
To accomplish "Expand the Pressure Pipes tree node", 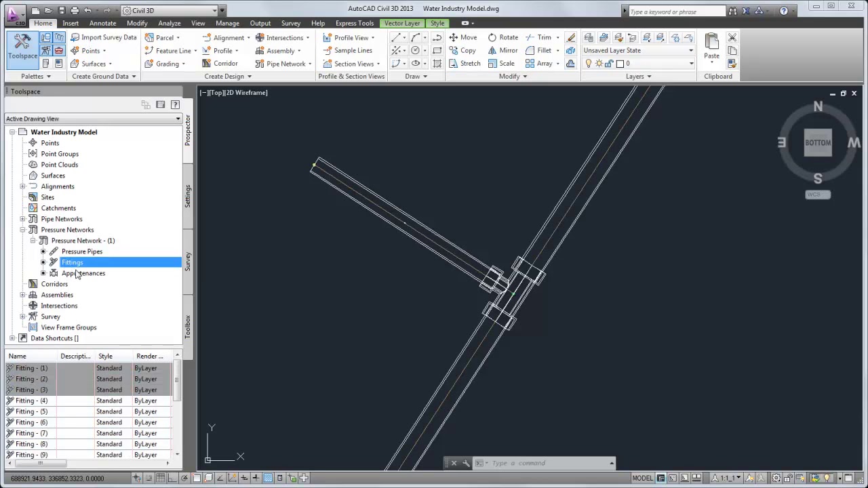I will coord(43,251).
